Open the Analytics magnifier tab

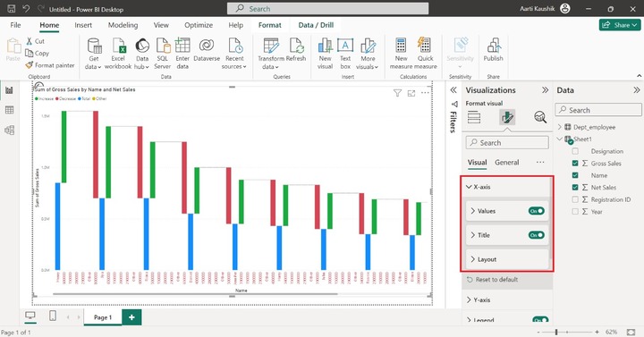pyautogui.click(x=540, y=117)
